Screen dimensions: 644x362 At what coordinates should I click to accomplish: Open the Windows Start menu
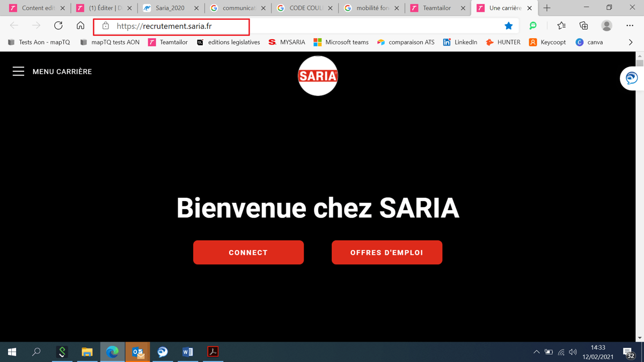(x=12, y=352)
